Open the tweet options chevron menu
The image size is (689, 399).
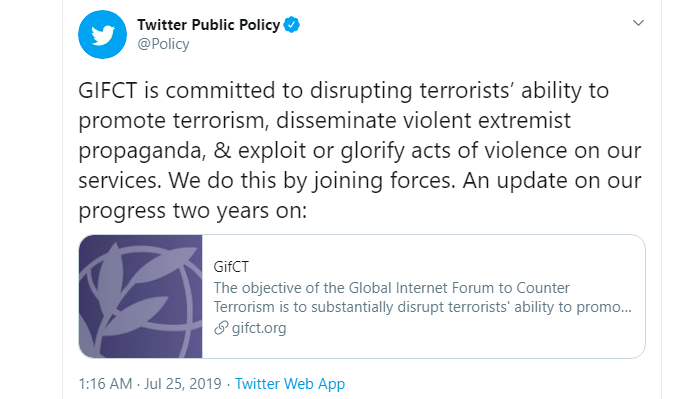point(638,23)
